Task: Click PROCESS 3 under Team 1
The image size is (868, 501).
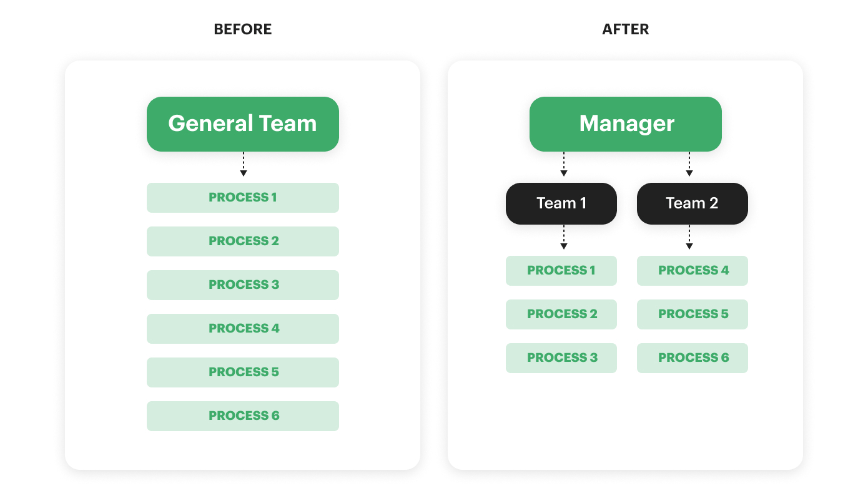Action: coord(561,358)
